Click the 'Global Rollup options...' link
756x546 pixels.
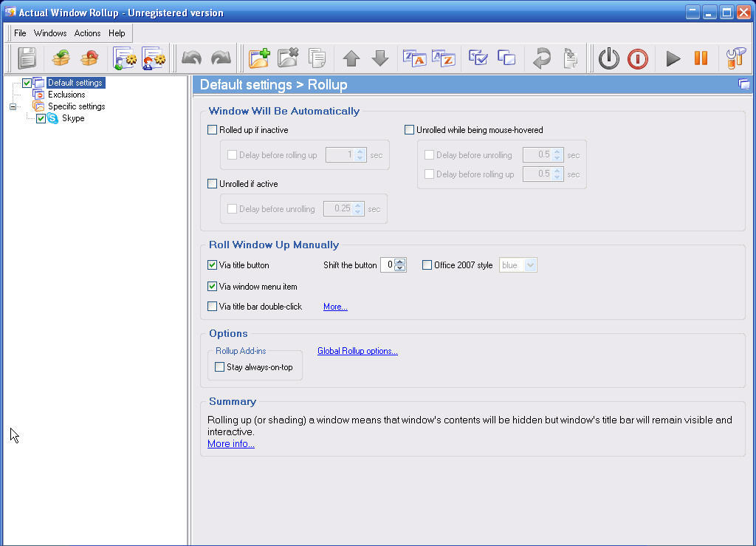tap(357, 350)
